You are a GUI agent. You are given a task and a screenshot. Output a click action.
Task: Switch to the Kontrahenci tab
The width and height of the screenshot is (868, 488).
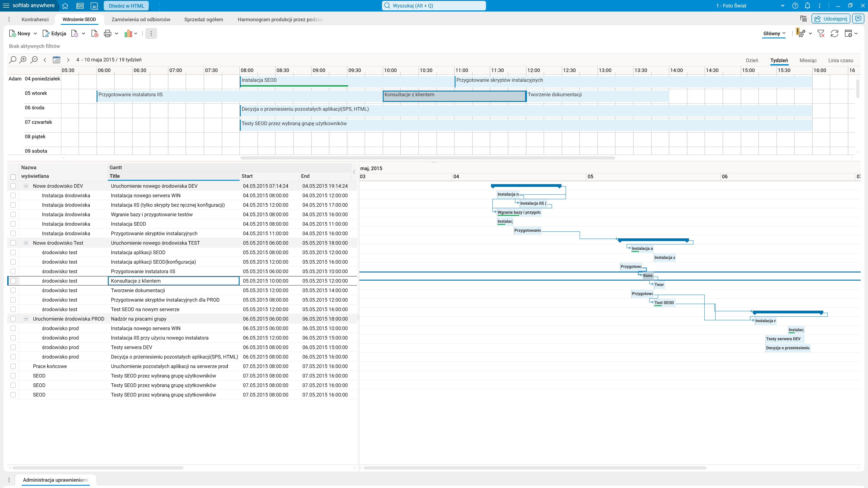35,19
